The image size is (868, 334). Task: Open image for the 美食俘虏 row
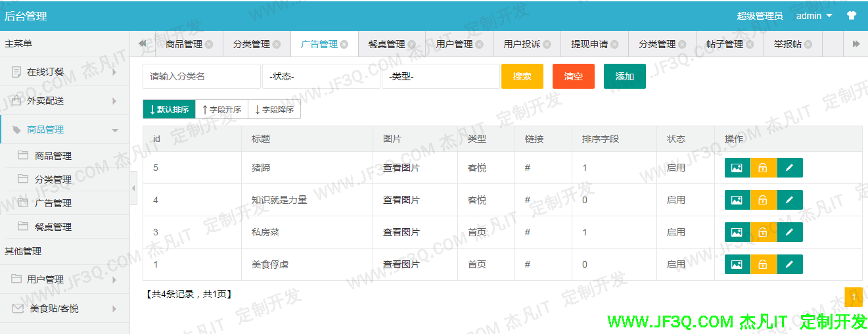(x=737, y=264)
